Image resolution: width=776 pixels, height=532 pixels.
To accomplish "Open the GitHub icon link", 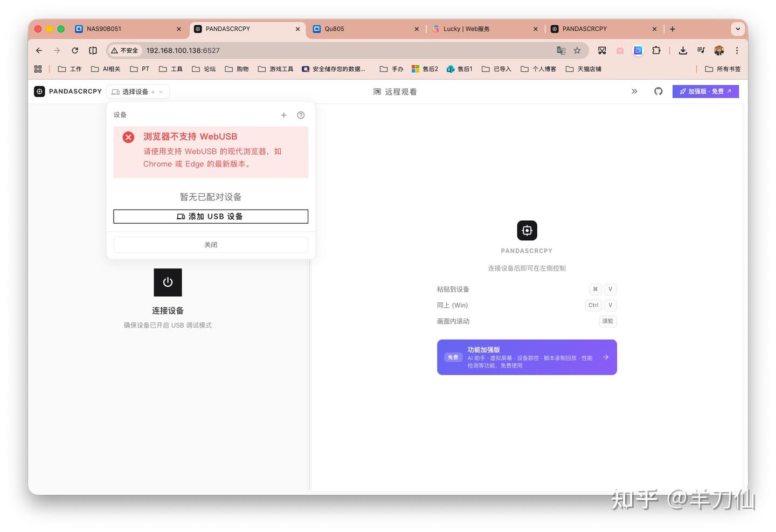I will (659, 92).
